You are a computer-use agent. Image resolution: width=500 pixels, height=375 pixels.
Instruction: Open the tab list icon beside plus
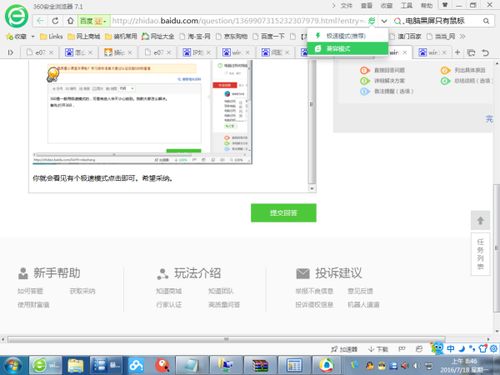click(471, 52)
